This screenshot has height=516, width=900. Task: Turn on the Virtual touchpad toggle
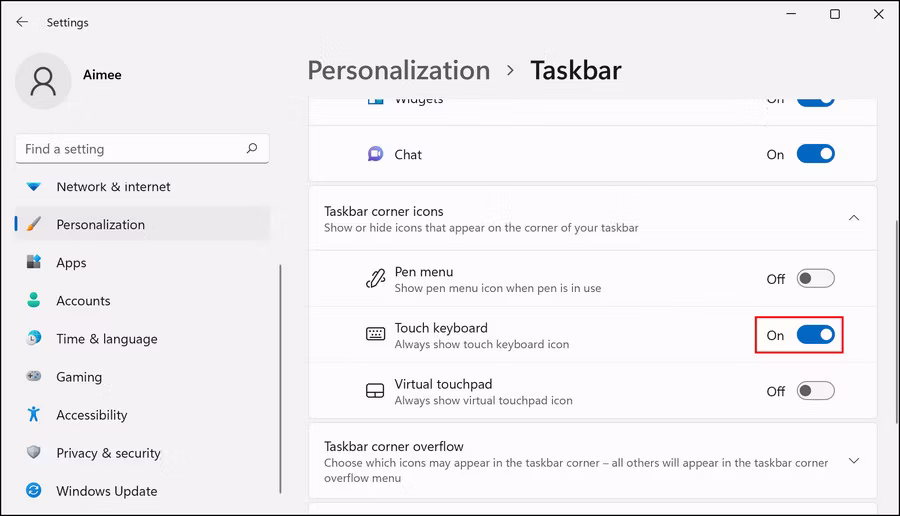click(815, 391)
